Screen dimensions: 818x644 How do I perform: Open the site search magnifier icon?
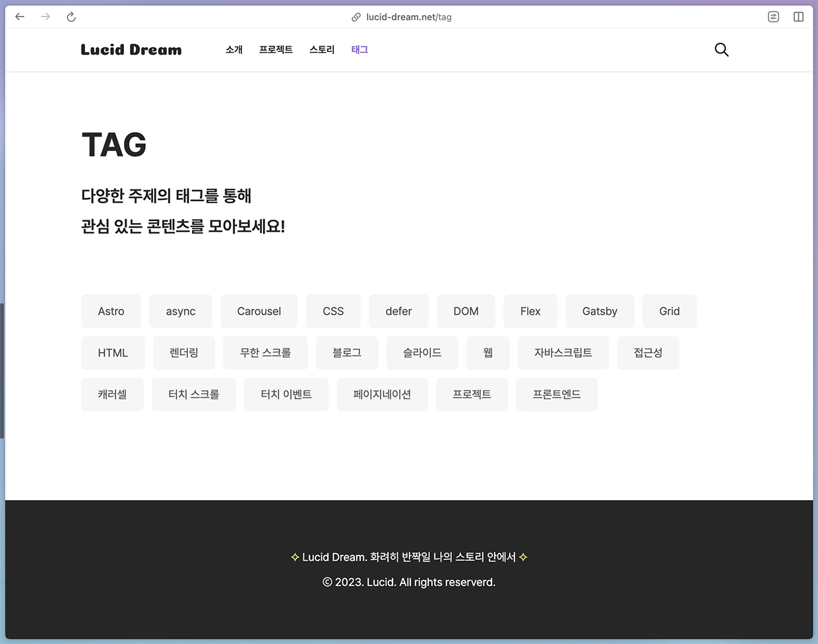(721, 49)
